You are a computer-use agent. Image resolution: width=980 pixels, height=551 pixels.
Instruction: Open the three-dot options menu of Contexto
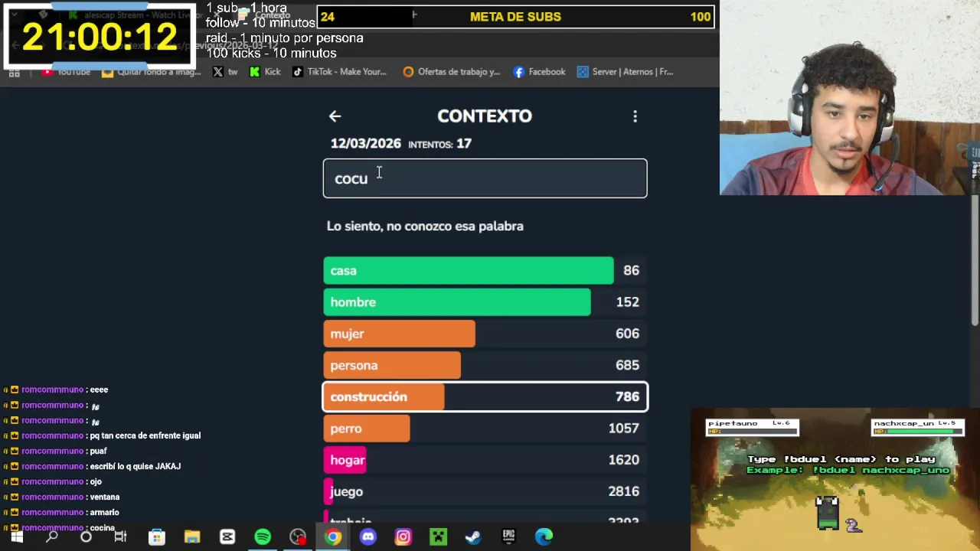point(635,116)
